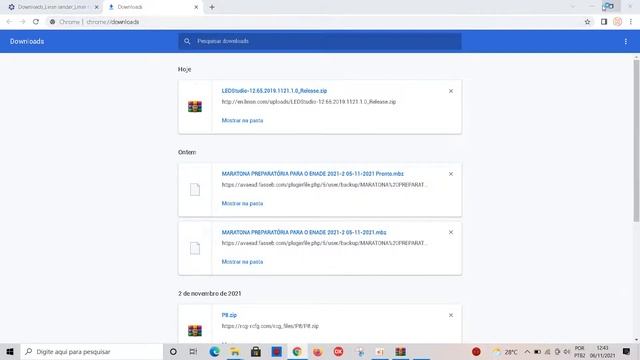This screenshot has width=640, height=360.
Task: Open MARATONA PREPARATÓRIA ENADE 2021-2 05-11-2021.mbz link
Action: click(x=304, y=232)
